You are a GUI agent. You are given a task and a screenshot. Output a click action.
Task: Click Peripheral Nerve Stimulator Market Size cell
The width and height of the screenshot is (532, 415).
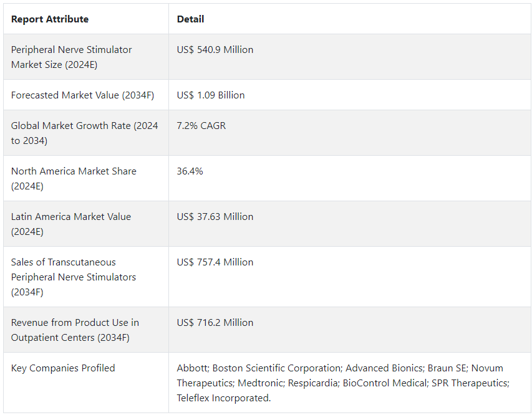[x=71, y=57]
